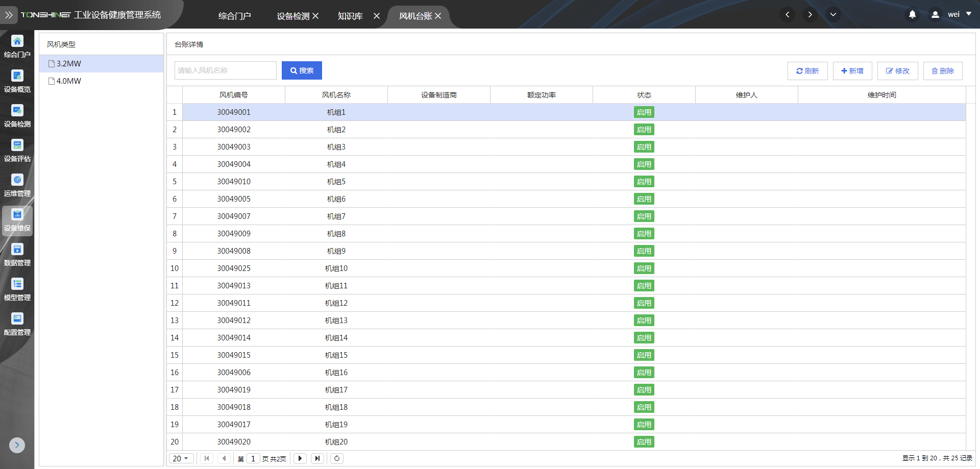Select the 4.0MW fan type
The width and height of the screenshot is (980, 469).
tap(68, 81)
